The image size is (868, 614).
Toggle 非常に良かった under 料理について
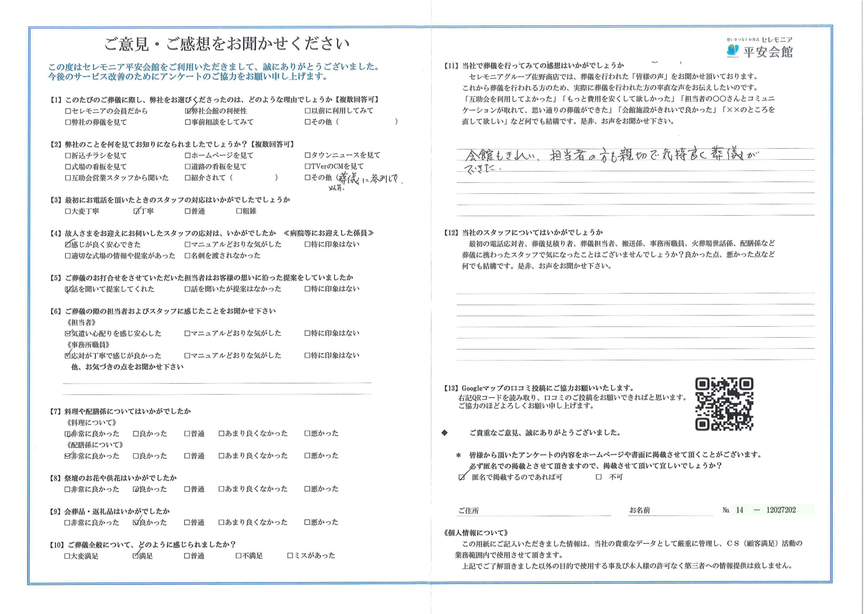68,434
